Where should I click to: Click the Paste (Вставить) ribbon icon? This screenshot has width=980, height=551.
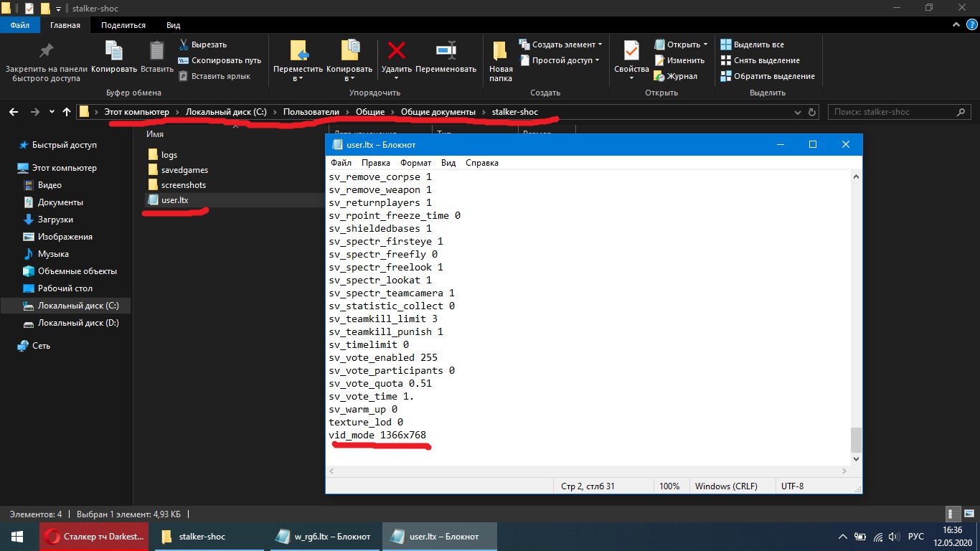[x=156, y=52]
